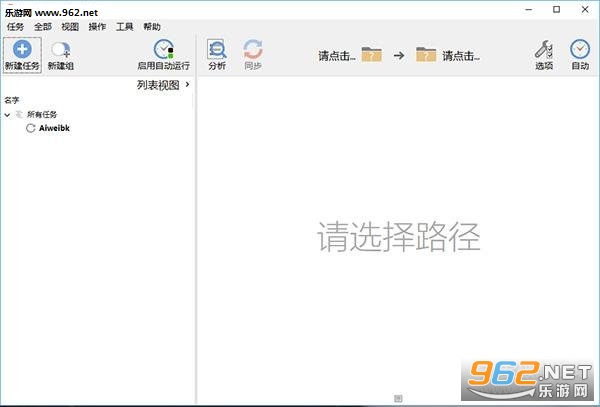Viewport: 600px width, 407px height.
Task: Click the Auto (自动) clock icon on the right
Action: (x=580, y=49)
